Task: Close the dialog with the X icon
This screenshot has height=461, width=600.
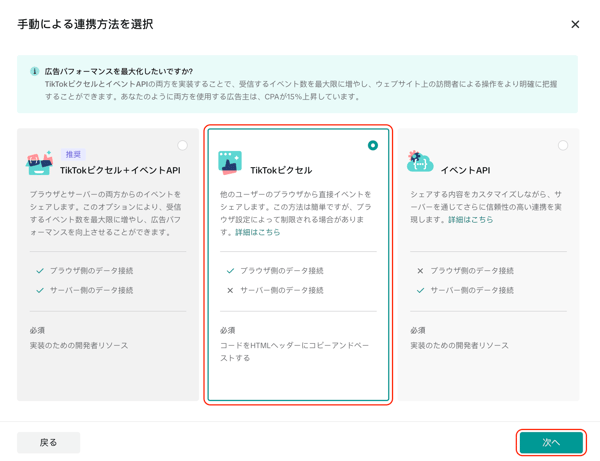Action: coord(575,24)
